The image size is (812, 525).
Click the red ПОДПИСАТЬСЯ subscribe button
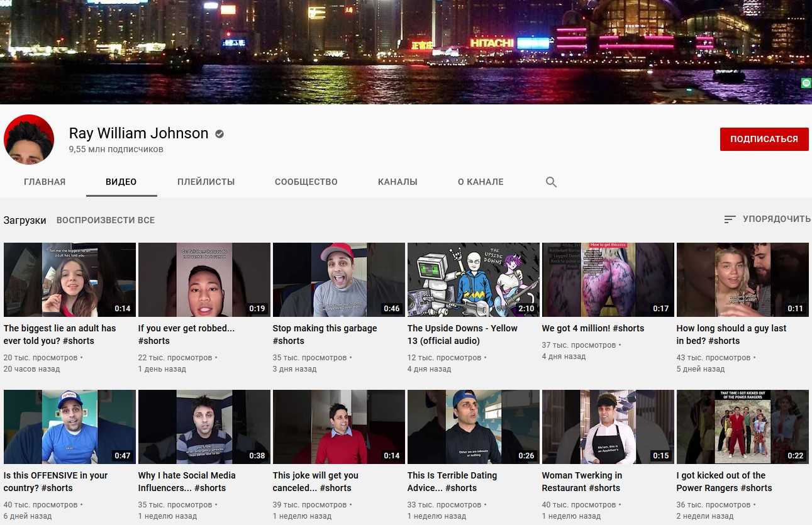pyautogui.click(x=764, y=139)
